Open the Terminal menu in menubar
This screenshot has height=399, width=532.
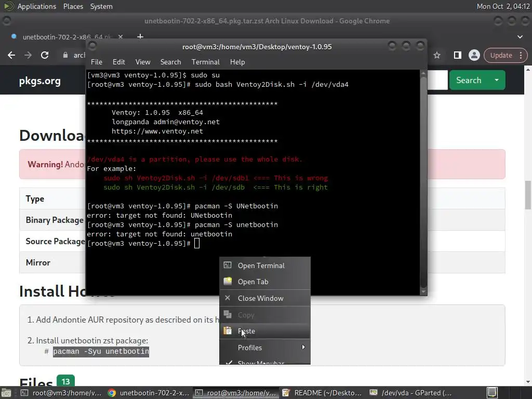(206, 62)
